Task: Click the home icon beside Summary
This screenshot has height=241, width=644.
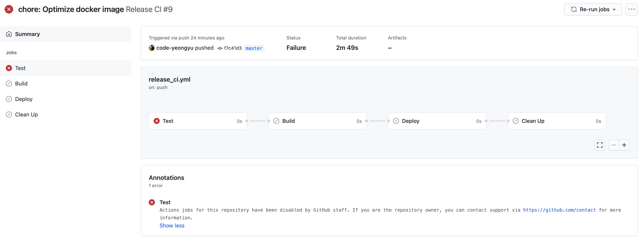Action: pyautogui.click(x=9, y=34)
